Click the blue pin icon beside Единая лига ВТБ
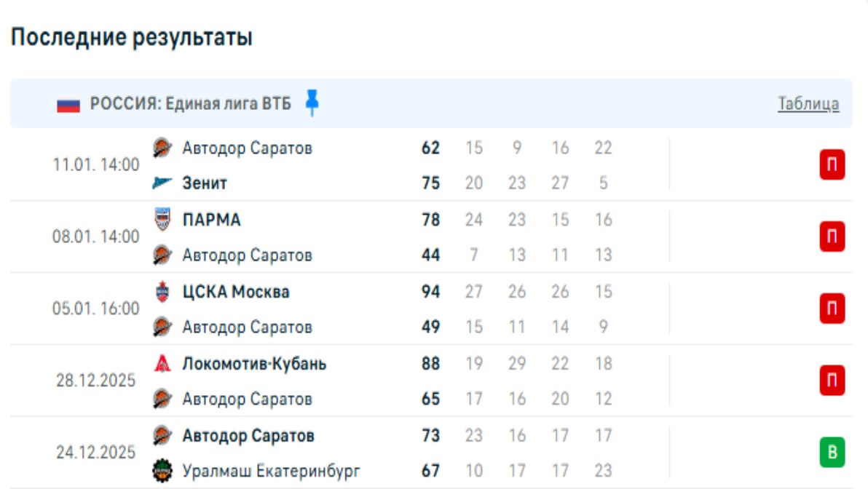The image size is (868, 489). point(312,103)
